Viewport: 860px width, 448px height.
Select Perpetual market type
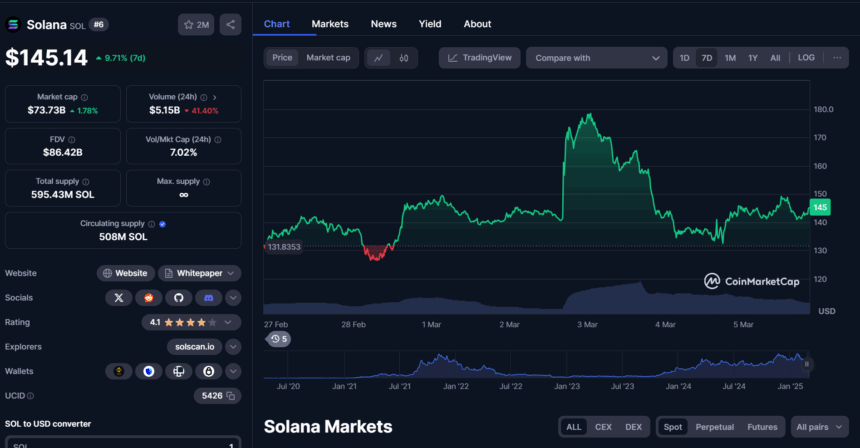click(x=715, y=427)
